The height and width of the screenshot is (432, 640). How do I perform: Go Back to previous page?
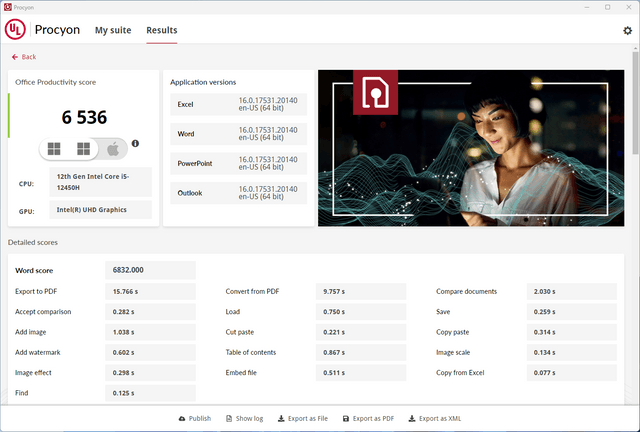pyautogui.click(x=24, y=57)
